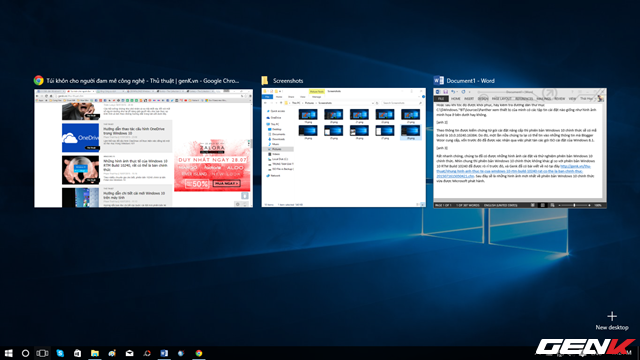This screenshot has width=640, height=360.
Task: Open the Windows Start menu
Action: pos(8,353)
